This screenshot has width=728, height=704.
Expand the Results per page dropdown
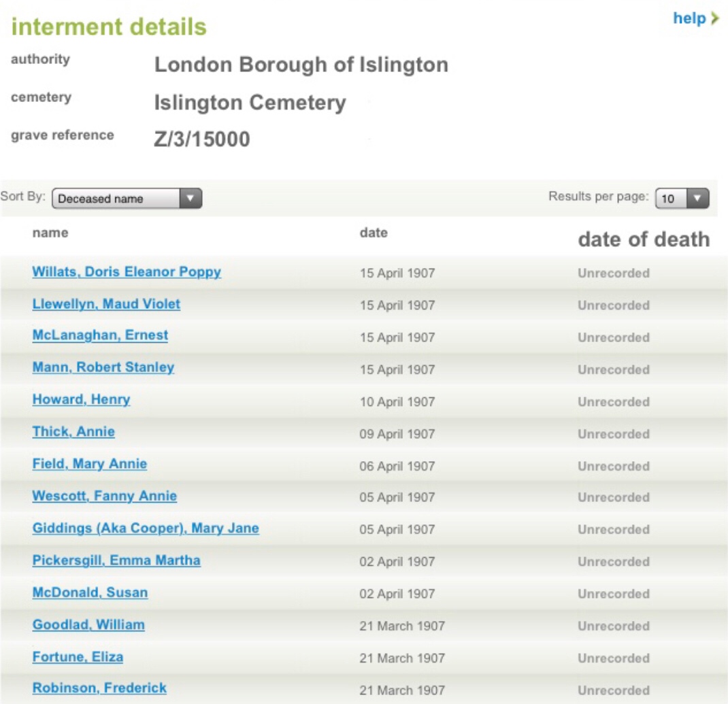point(682,199)
